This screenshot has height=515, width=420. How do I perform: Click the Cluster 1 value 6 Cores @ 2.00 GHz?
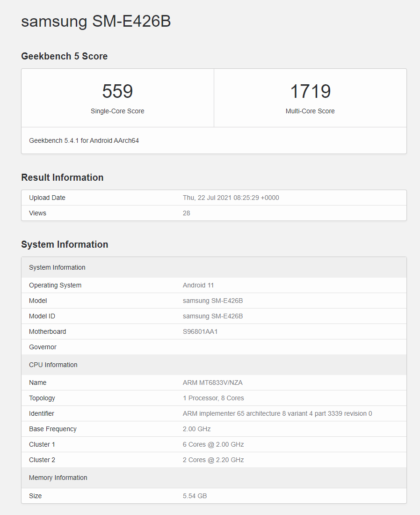pos(213,444)
